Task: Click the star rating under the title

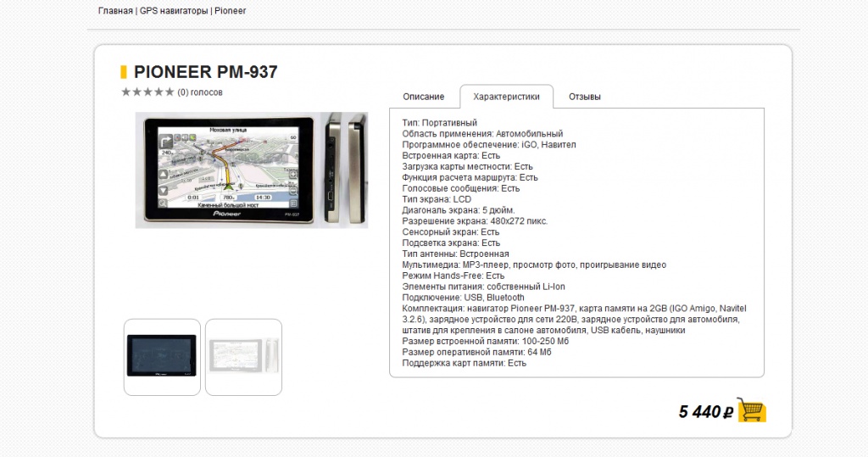Action: click(147, 92)
